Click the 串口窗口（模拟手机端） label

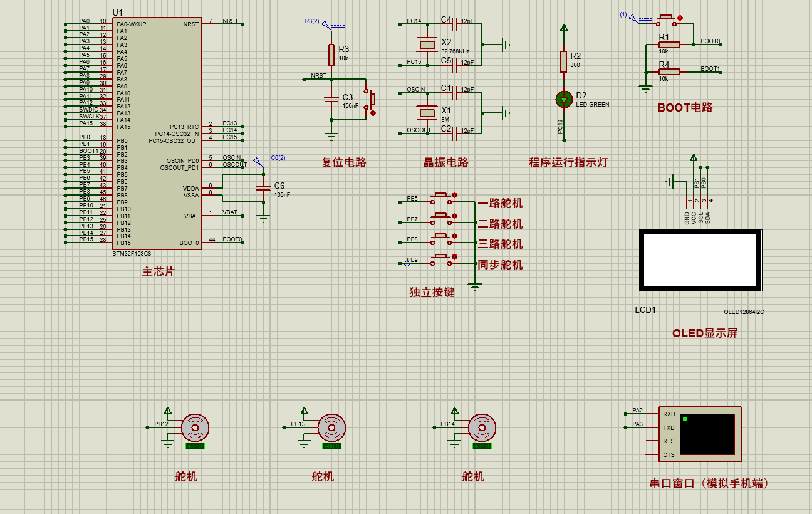coord(710,483)
